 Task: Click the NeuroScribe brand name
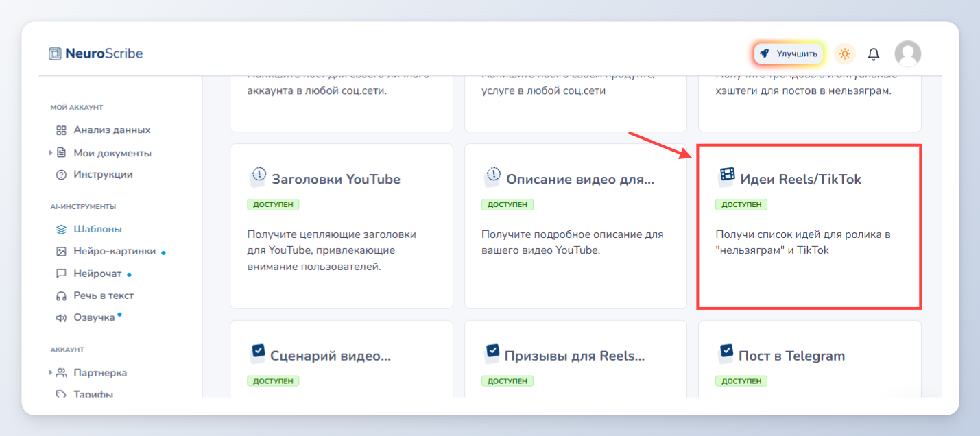pyautogui.click(x=104, y=53)
